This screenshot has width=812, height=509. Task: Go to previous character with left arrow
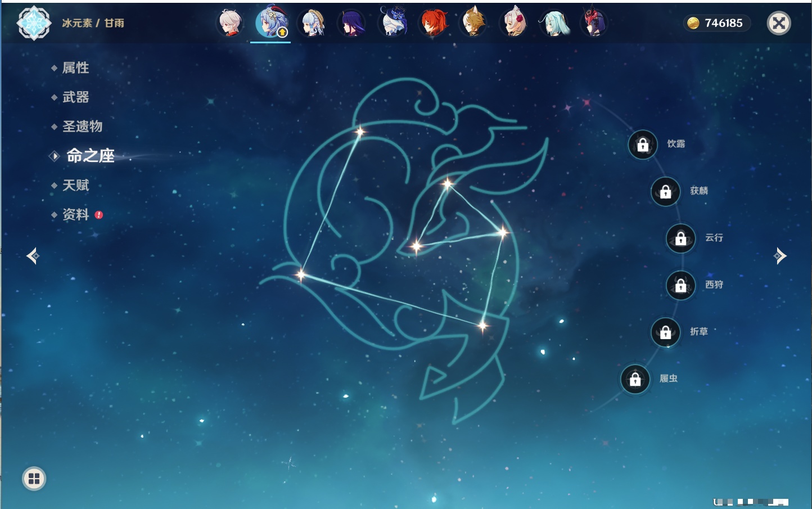33,256
